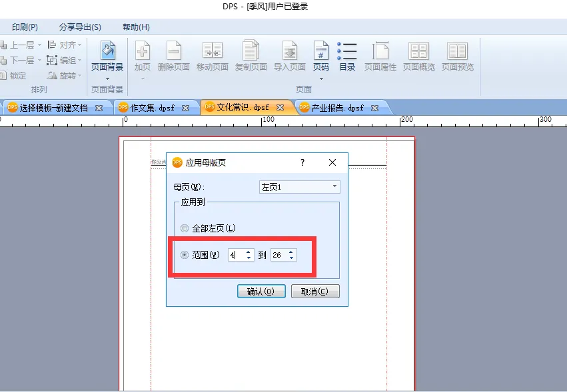Increase the range end value stepper
567x392 pixels.
[x=291, y=252]
